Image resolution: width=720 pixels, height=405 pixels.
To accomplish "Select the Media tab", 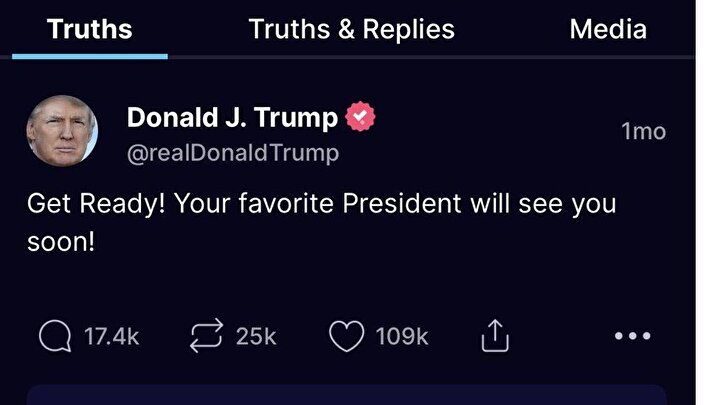I will click(608, 29).
